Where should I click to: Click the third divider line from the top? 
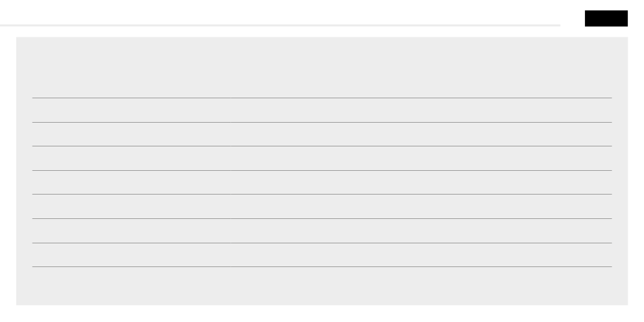click(321, 146)
